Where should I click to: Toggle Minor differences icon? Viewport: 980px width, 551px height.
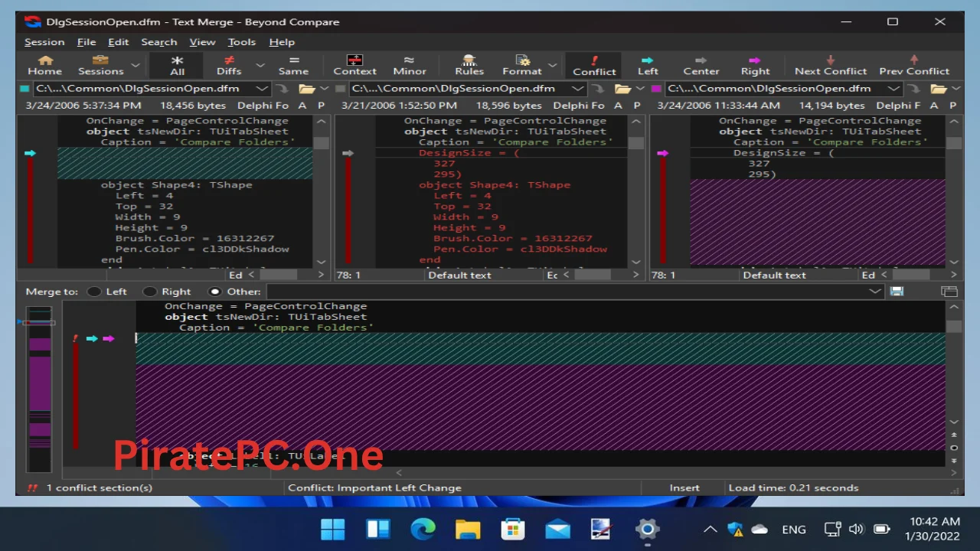coord(410,65)
